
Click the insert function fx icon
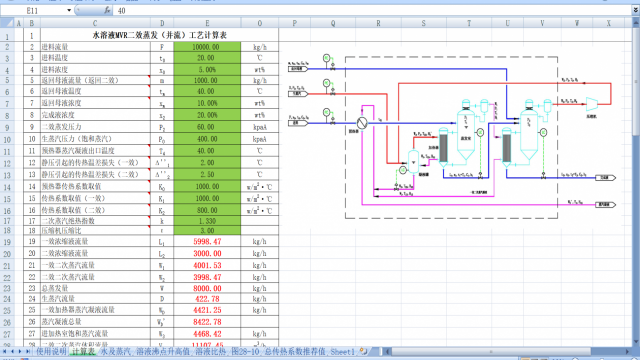tap(107, 10)
